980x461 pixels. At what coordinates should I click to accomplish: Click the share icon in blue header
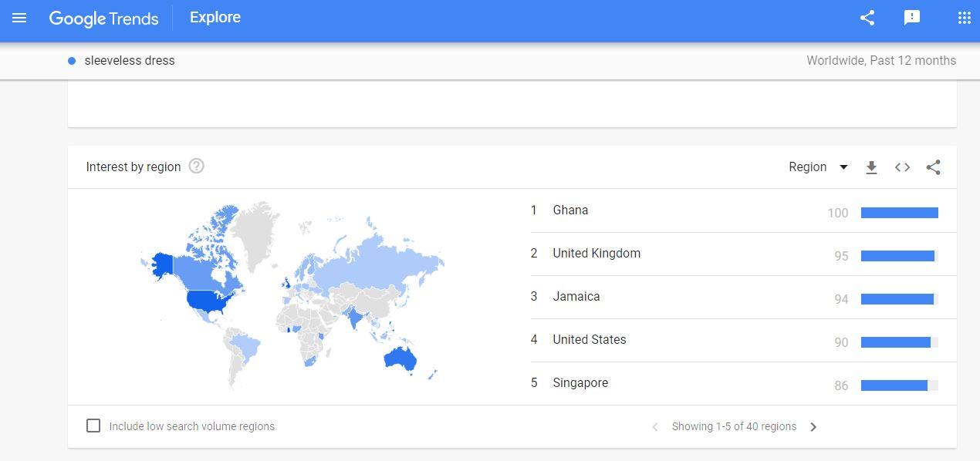pyautogui.click(x=867, y=18)
